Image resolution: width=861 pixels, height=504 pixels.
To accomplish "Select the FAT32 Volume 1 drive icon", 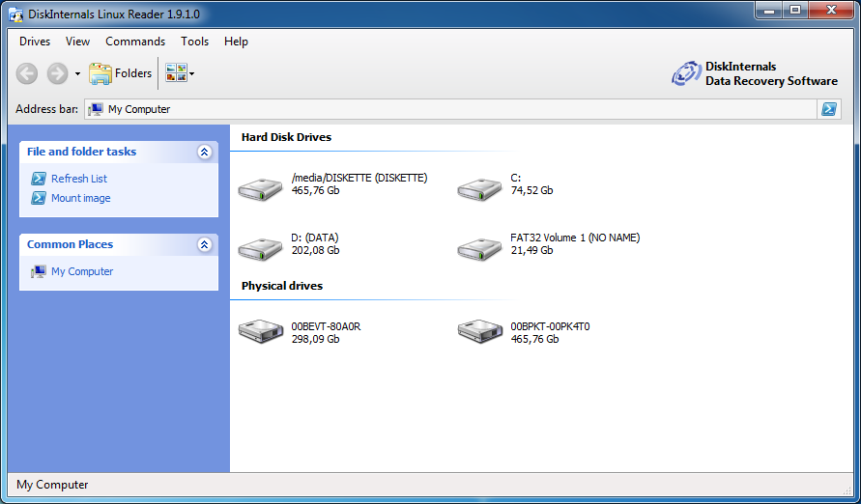I will pos(479,248).
